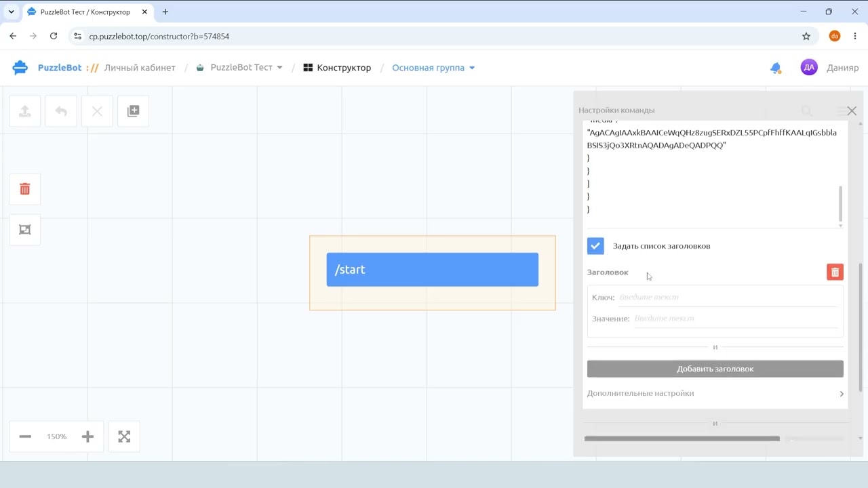The width and height of the screenshot is (868, 488).
Task: Click the undo arrow icon
Action: click(61, 111)
